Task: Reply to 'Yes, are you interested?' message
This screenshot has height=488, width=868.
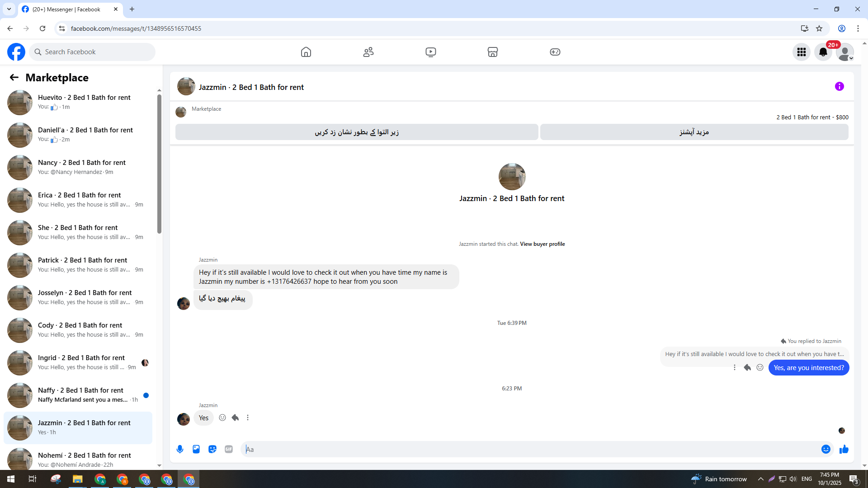Action: [x=747, y=367]
